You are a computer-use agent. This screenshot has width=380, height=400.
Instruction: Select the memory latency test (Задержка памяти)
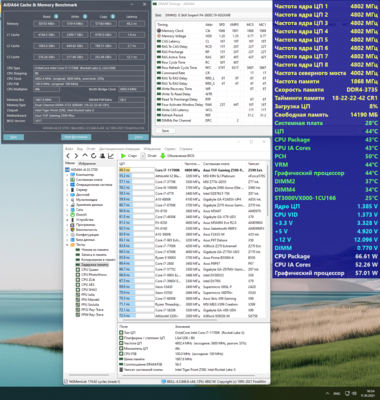point(95,265)
